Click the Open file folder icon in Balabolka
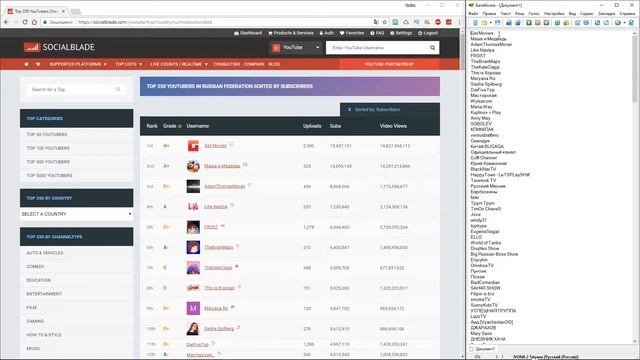 [484, 23]
